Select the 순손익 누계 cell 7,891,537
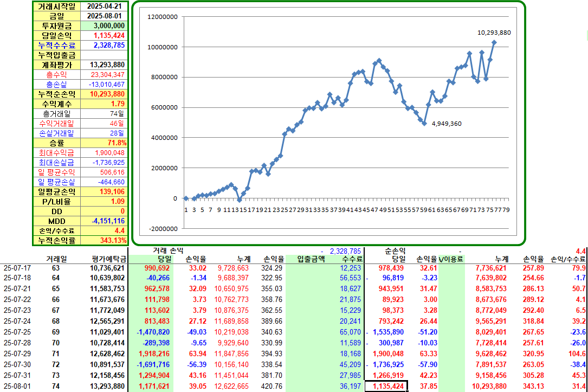This screenshot has width=588, height=392. coord(491,365)
